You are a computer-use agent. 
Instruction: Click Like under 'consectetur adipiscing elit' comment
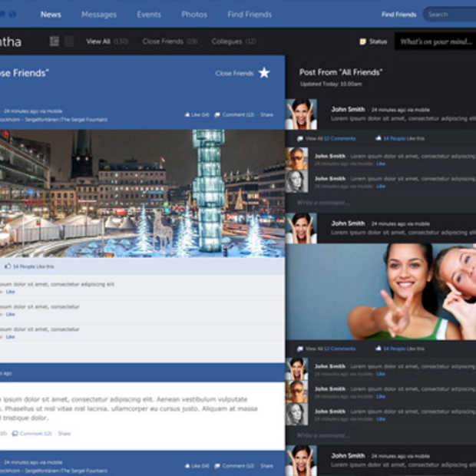coord(10,292)
